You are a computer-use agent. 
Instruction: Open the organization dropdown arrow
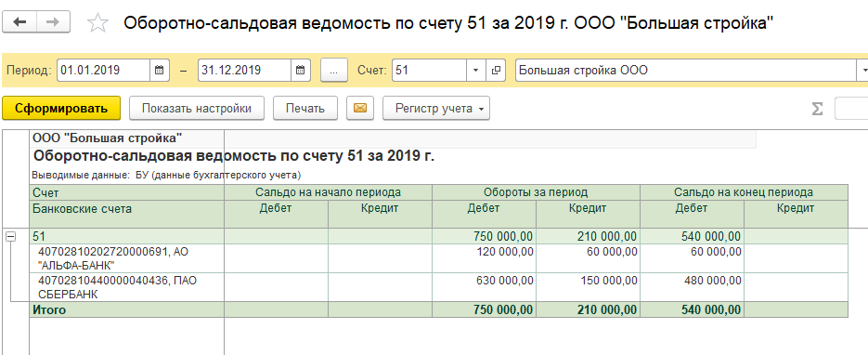tap(863, 71)
